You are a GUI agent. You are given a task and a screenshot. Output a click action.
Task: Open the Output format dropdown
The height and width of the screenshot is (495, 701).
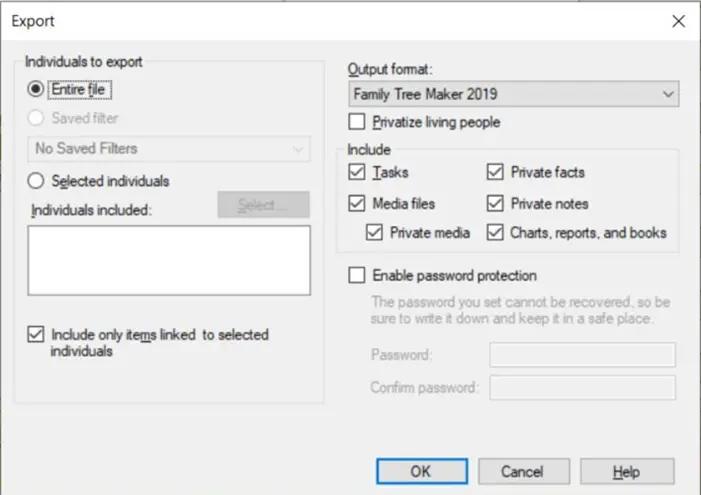(514, 95)
